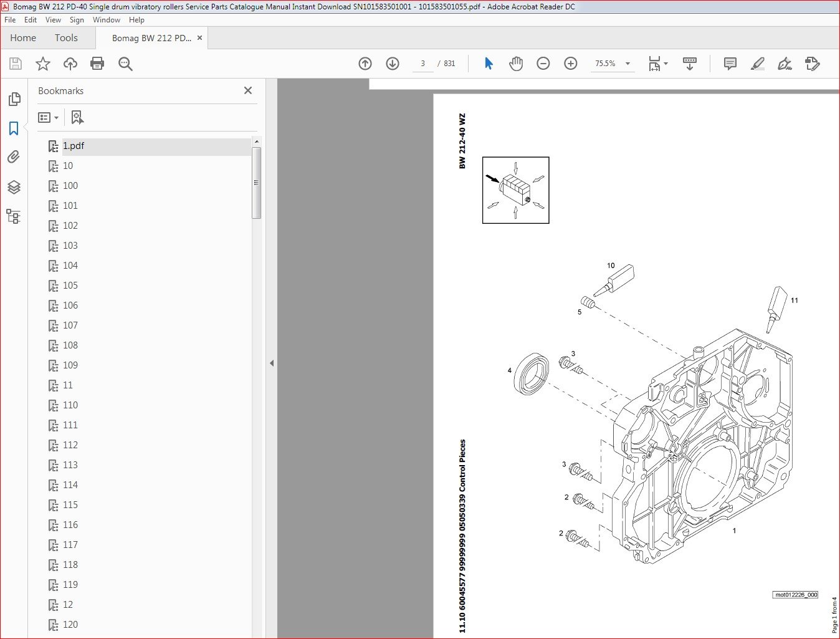
Task: Select bookmark 100
Action: pyautogui.click(x=70, y=186)
